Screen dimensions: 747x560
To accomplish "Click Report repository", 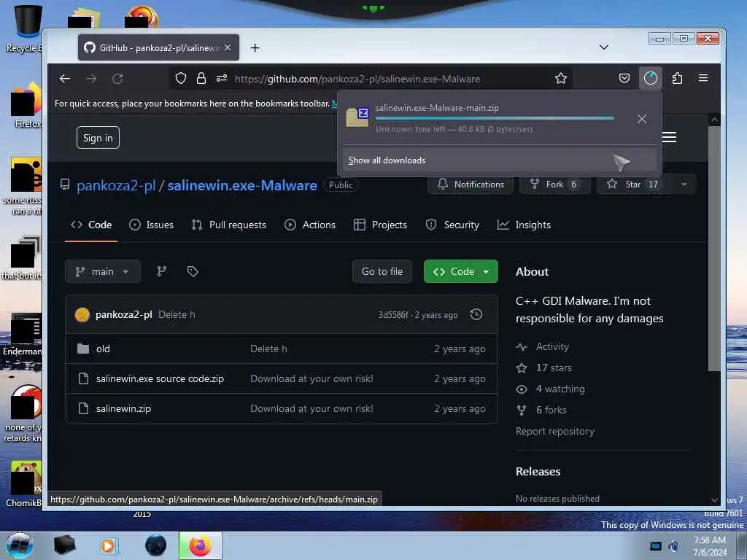I will [555, 432].
